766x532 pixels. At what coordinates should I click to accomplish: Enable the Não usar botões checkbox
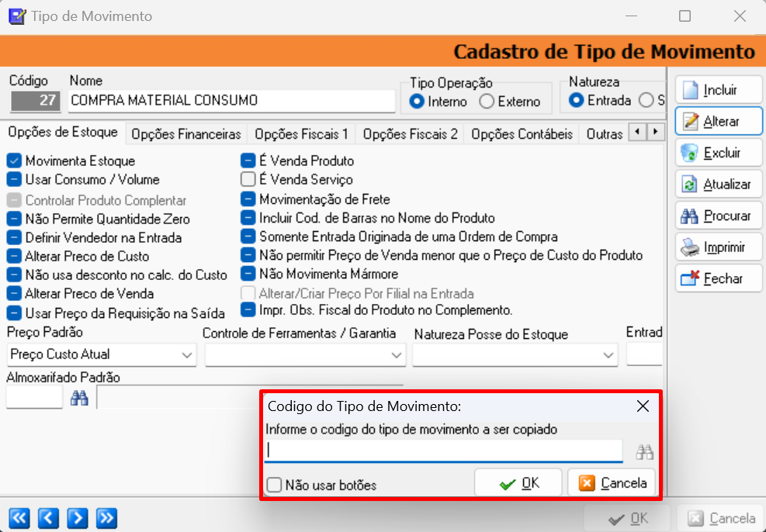[274, 485]
